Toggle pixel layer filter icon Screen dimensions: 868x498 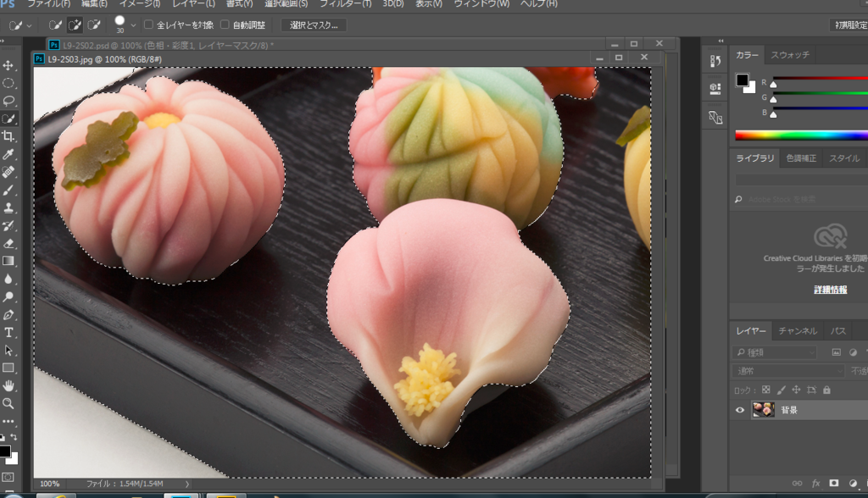[837, 352]
